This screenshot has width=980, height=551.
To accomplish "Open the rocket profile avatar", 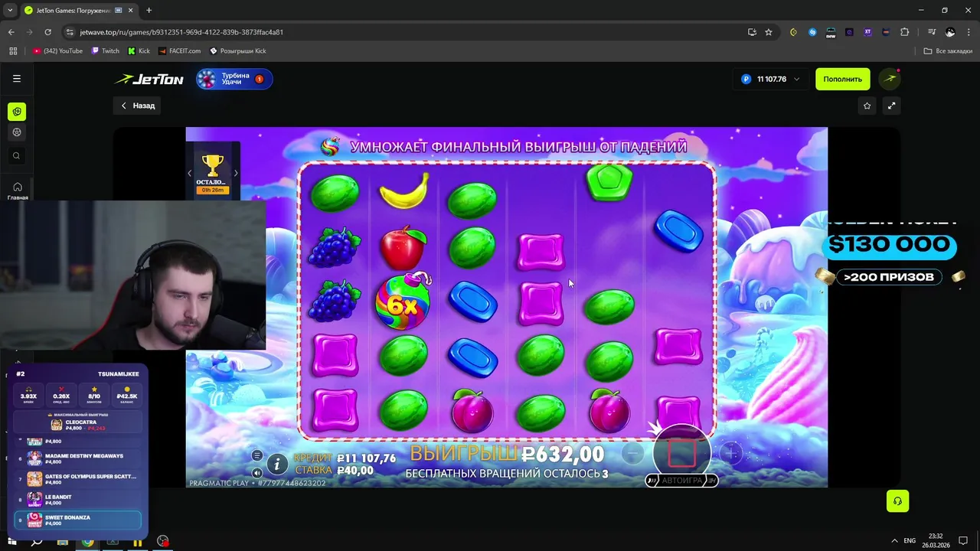I will click(x=890, y=79).
